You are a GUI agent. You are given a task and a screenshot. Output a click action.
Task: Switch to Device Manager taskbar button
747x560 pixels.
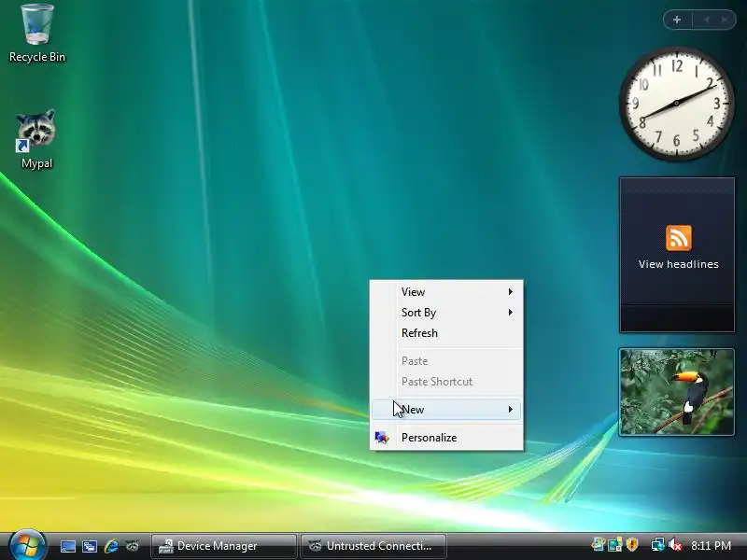click(x=223, y=546)
